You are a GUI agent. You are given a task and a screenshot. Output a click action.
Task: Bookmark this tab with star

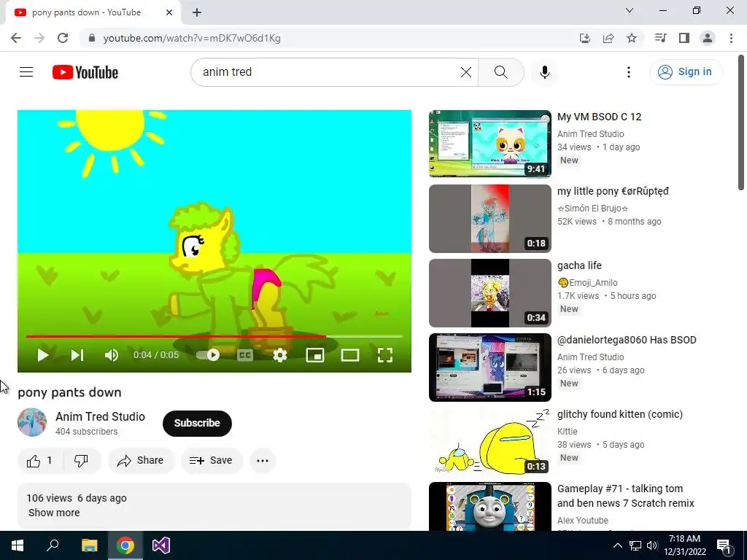(632, 38)
